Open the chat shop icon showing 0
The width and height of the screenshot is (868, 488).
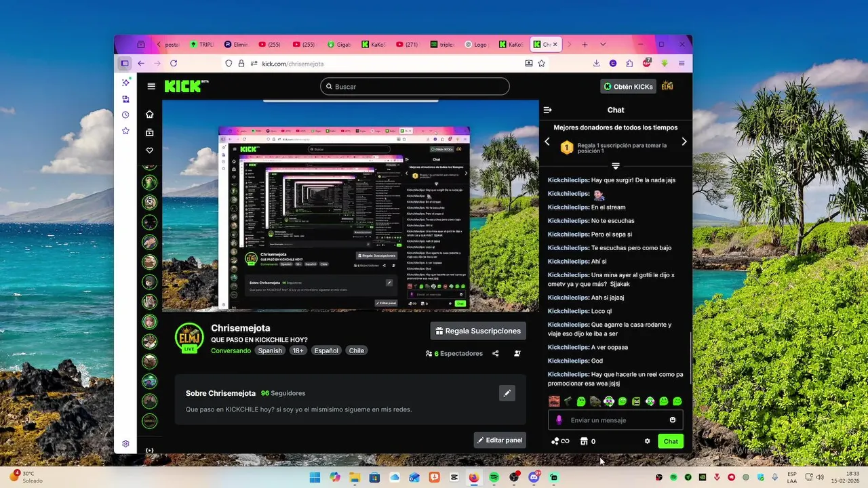(x=587, y=441)
